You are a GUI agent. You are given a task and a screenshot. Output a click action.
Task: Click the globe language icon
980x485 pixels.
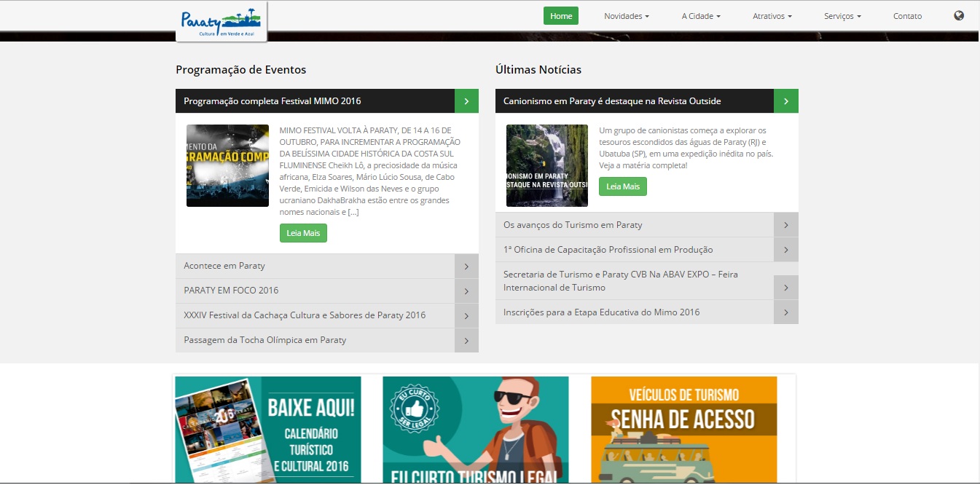click(958, 16)
